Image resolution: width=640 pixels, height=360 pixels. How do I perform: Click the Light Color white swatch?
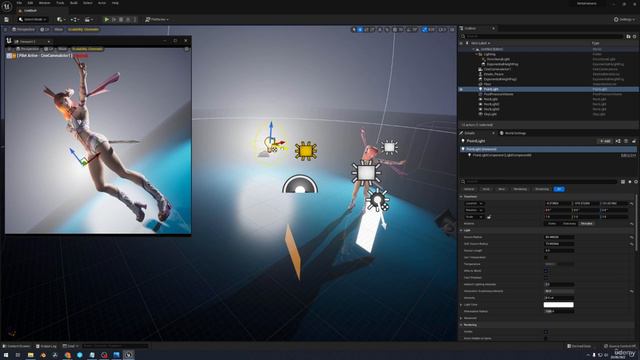[x=559, y=304]
